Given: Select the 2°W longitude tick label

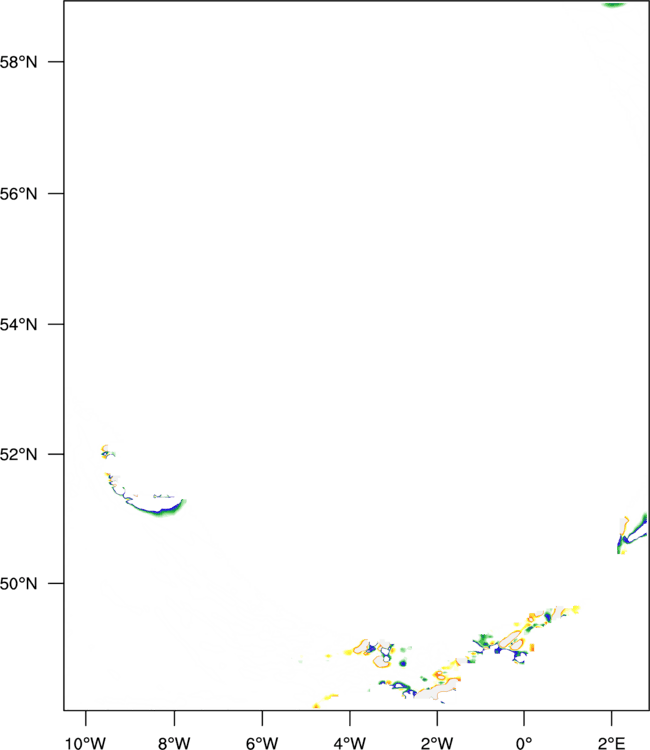Looking at the screenshot, I should pos(437,743).
